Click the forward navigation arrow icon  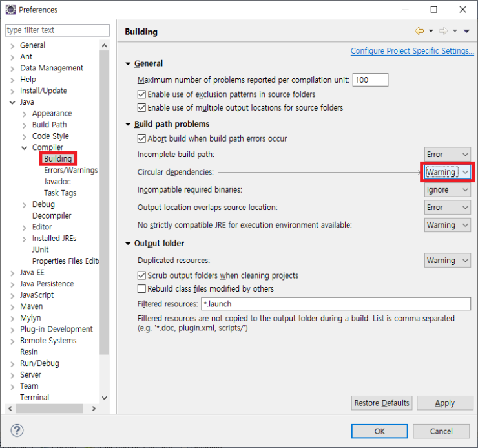click(x=443, y=31)
